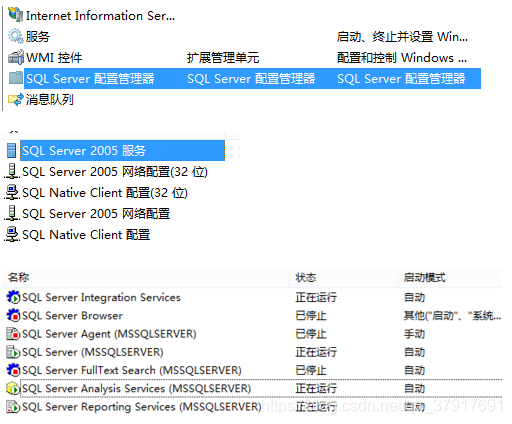The height and width of the screenshot is (424, 512).
Task: Select the WMI 控件 entry
Action: pyautogui.click(x=54, y=57)
